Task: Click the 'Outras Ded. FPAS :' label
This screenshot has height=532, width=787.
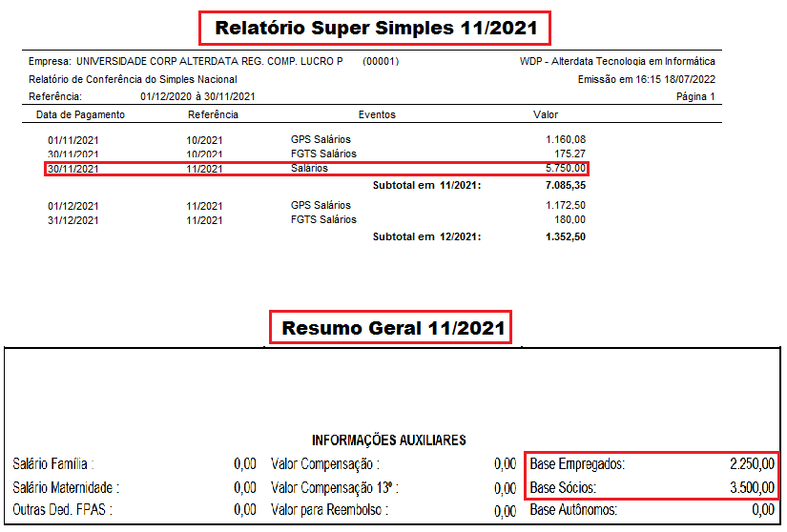Action: (62, 510)
